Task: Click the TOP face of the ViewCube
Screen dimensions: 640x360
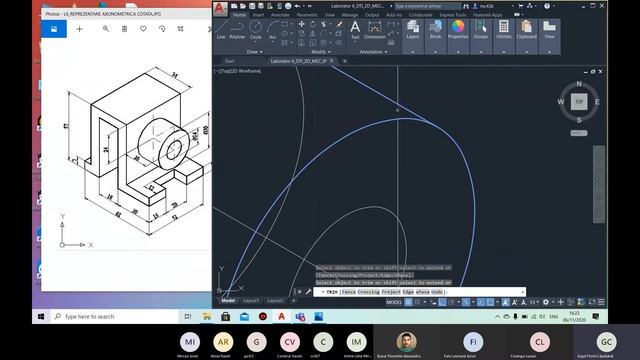Action: 579,102
